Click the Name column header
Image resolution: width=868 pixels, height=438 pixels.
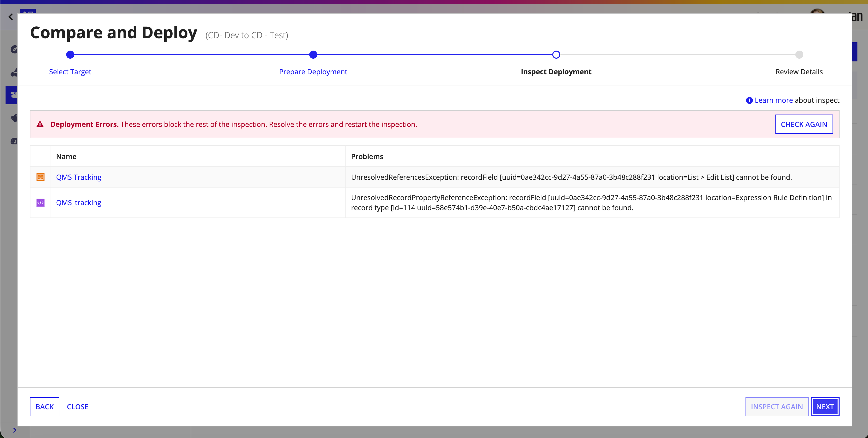pos(66,157)
